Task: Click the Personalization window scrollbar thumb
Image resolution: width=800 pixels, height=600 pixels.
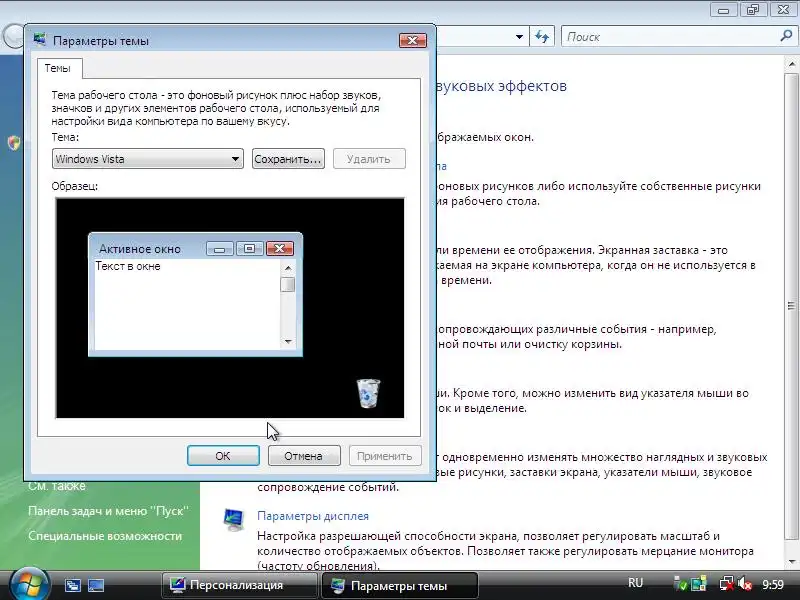Action: coord(791,306)
